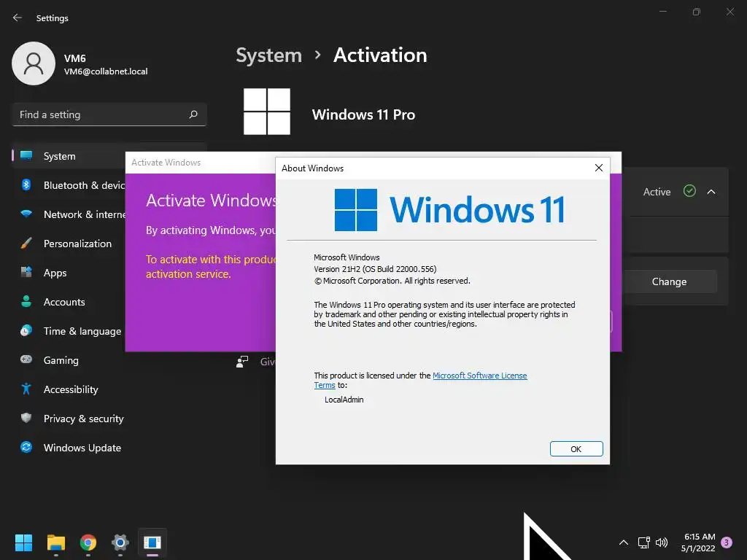Click the Privacy shield icon

tap(26, 418)
